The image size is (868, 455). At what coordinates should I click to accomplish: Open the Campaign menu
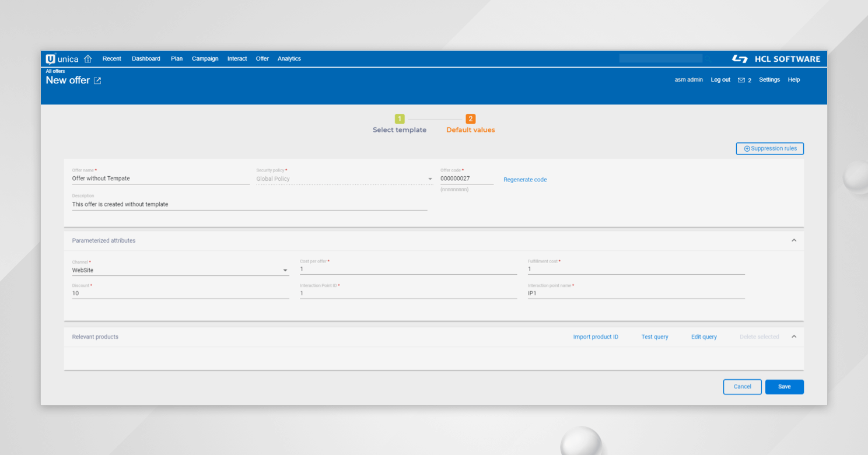[205, 58]
